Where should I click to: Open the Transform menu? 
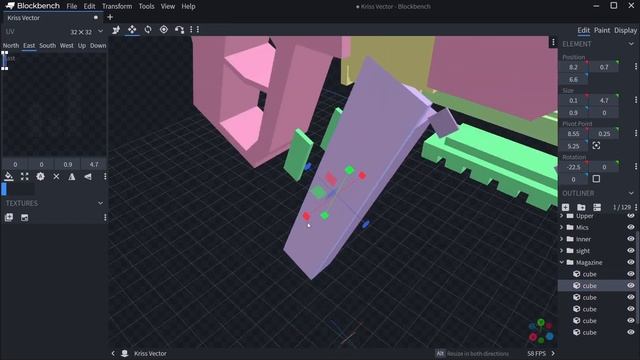point(117,6)
